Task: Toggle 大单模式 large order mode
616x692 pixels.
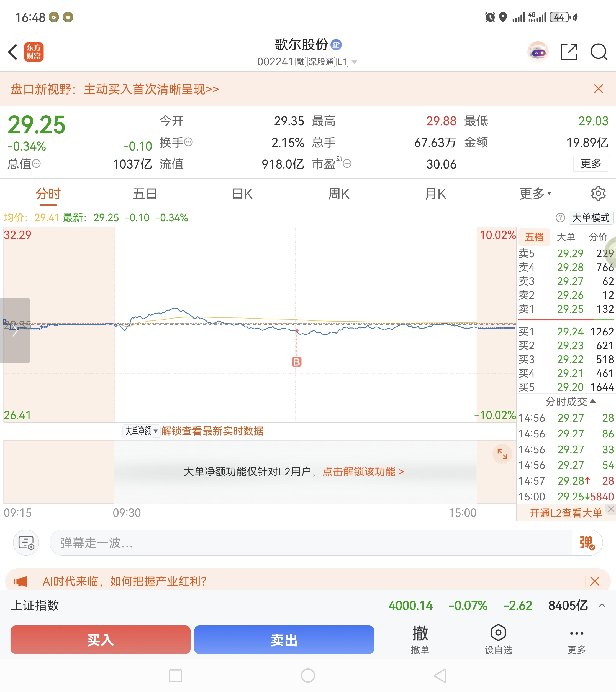Action: (x=590, y=217)
